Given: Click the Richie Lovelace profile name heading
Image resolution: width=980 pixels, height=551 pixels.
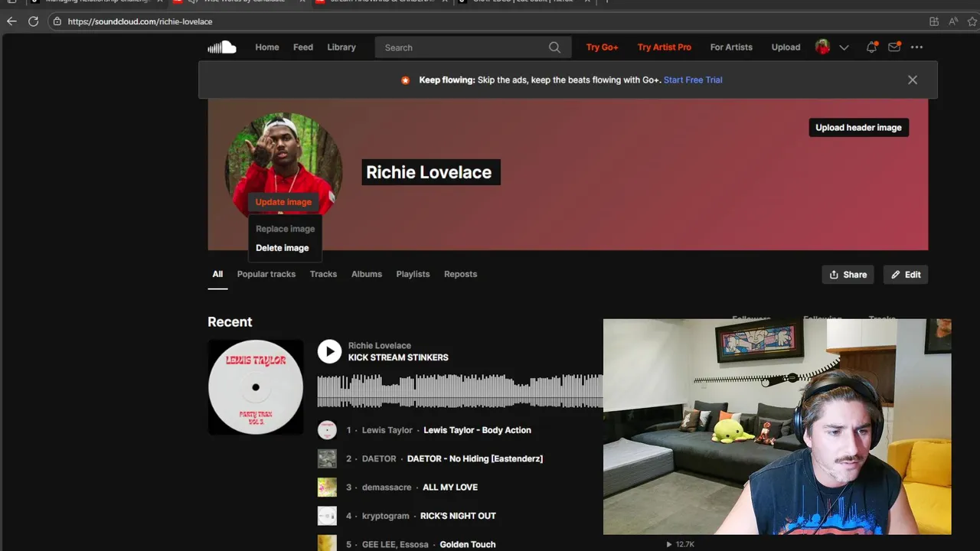Looking at the screenshot, I should tap(430, 172).
